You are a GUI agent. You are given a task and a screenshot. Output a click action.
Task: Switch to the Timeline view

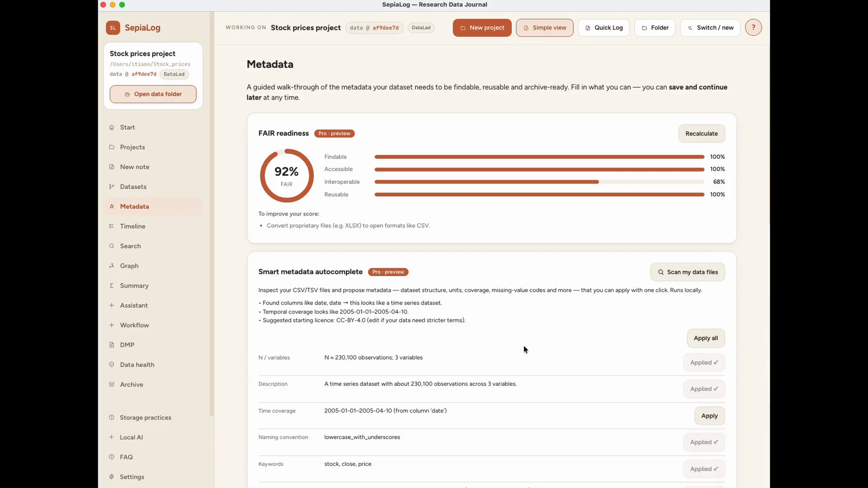click(153, 226)
